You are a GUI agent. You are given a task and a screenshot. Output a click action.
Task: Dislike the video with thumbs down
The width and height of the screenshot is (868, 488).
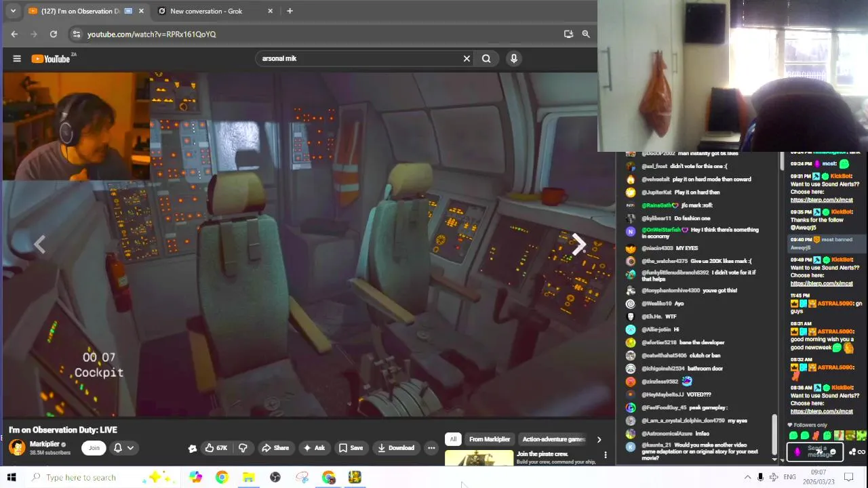click(x=243, y=448)
